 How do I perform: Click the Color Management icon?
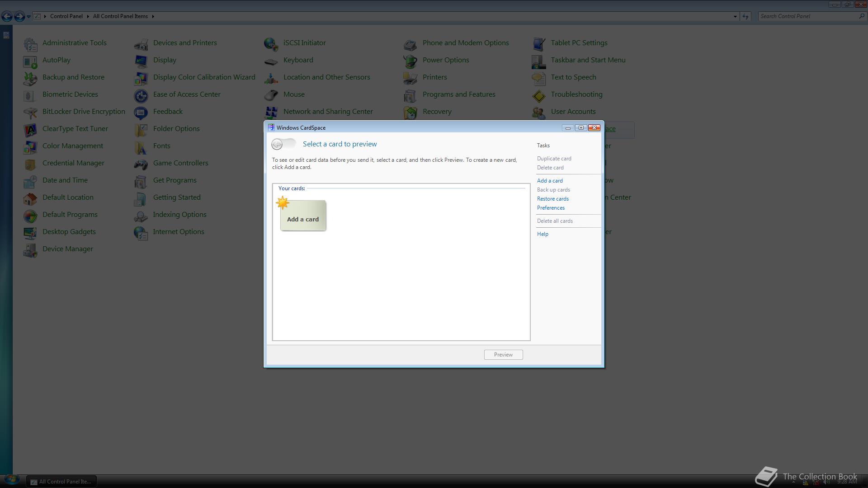tap(30, 146)
